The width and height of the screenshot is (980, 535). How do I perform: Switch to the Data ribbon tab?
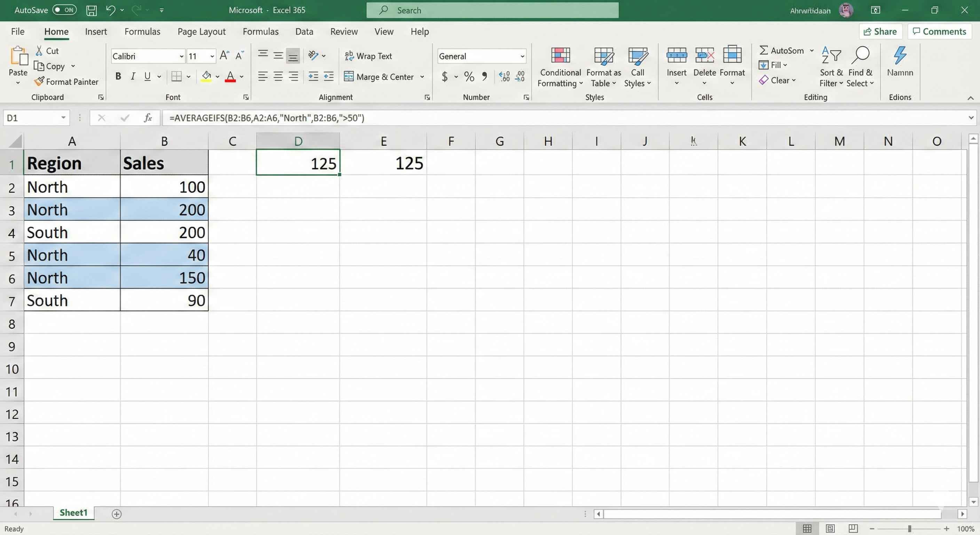point(304,32)
